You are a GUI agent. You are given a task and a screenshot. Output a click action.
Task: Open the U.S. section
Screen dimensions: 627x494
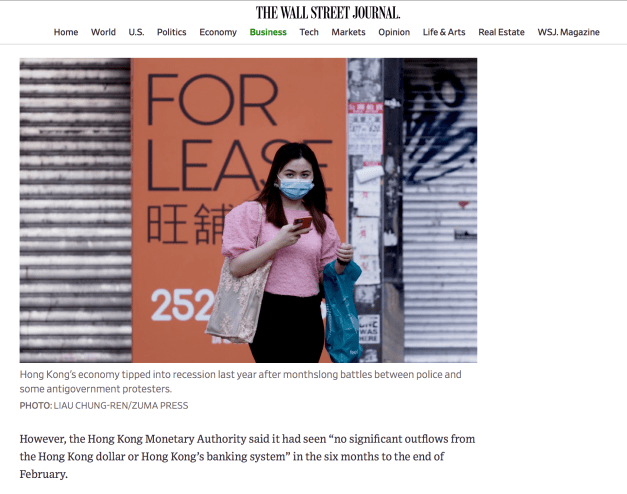point(136,32)
